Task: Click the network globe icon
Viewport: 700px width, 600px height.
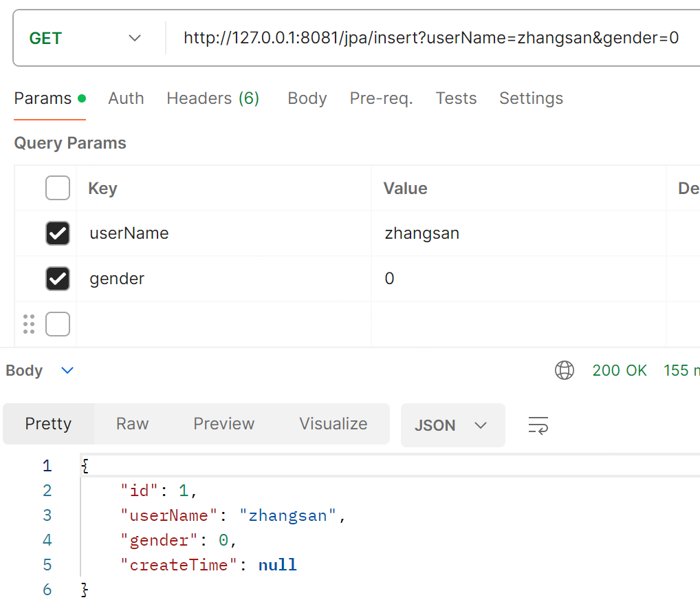Action: (565, 370)
